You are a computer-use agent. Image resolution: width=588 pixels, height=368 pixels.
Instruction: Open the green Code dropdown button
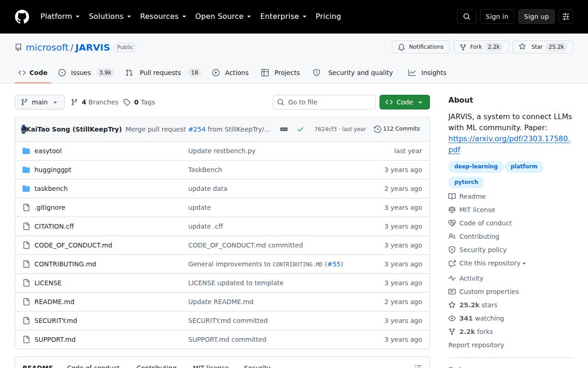coord(405,102)
